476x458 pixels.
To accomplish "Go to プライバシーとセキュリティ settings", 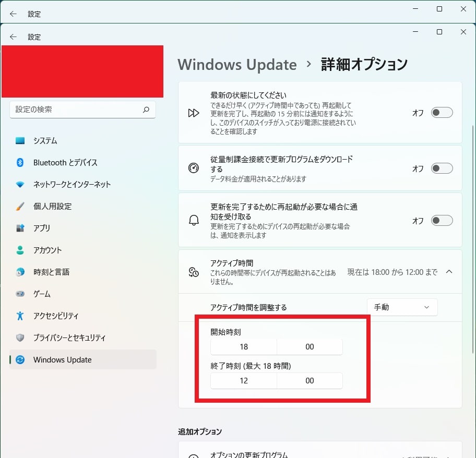I will 83,338.
